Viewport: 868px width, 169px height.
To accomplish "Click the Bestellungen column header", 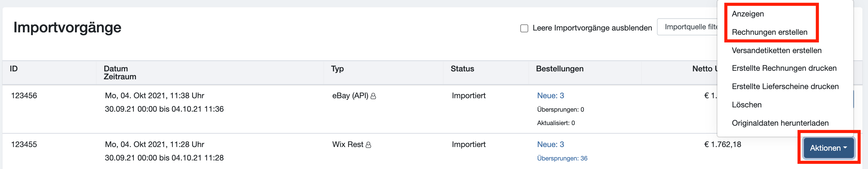I will (x=559, y=69).
